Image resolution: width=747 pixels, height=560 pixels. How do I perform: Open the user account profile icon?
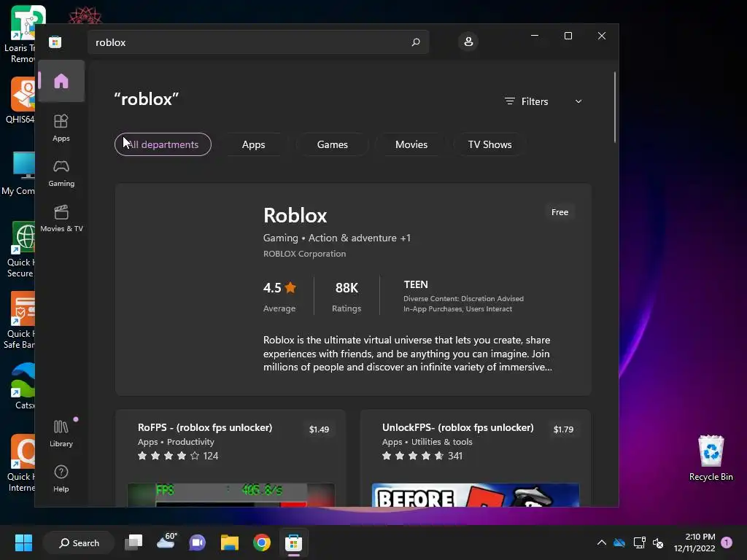(468, 42)
